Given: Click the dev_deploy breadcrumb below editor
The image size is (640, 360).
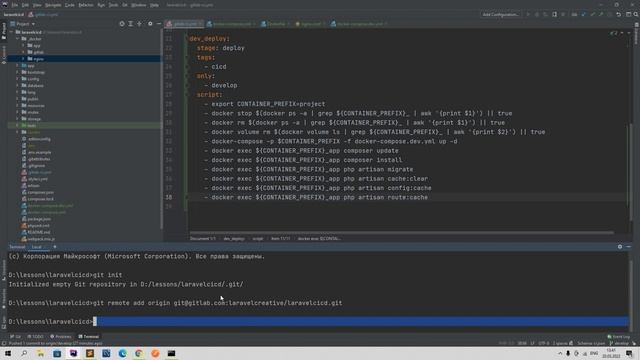Looking at the screenshot, I should [x=234, y=238].
